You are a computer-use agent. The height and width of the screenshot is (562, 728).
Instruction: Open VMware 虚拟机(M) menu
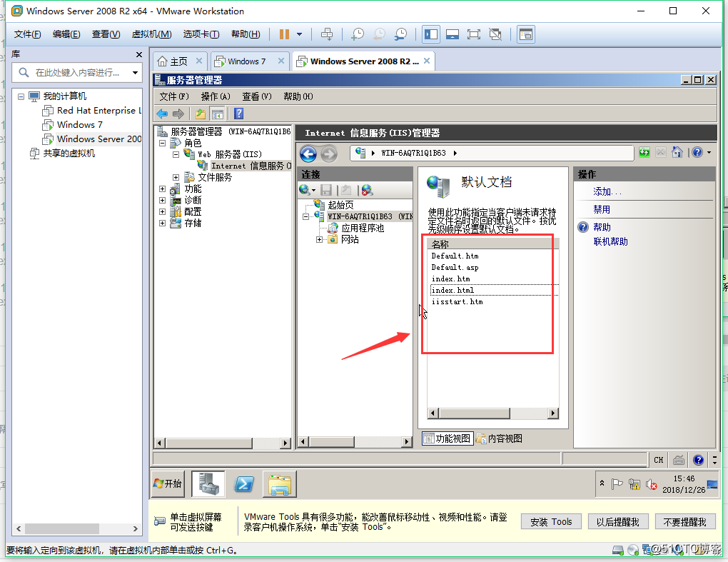click(x=151, y=34)
